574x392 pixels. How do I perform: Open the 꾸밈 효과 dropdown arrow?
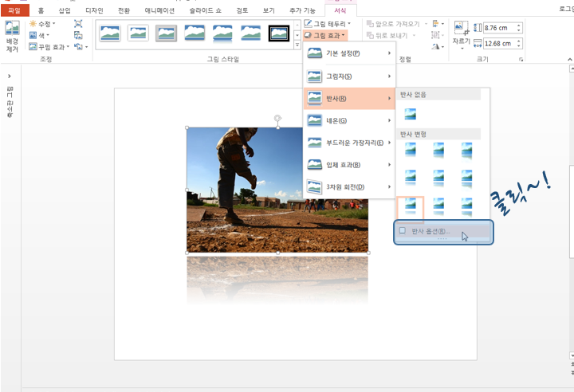(68, 47)
